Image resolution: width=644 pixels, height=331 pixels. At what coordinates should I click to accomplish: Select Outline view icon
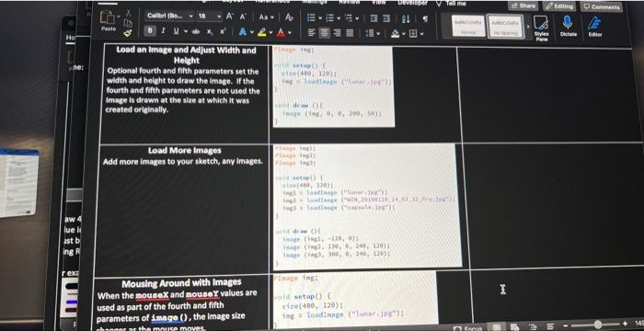(x=534, y=327)
